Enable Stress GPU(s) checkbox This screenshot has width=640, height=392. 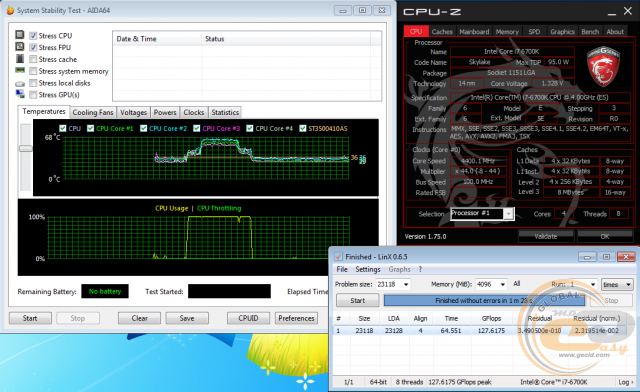point(33,95)
